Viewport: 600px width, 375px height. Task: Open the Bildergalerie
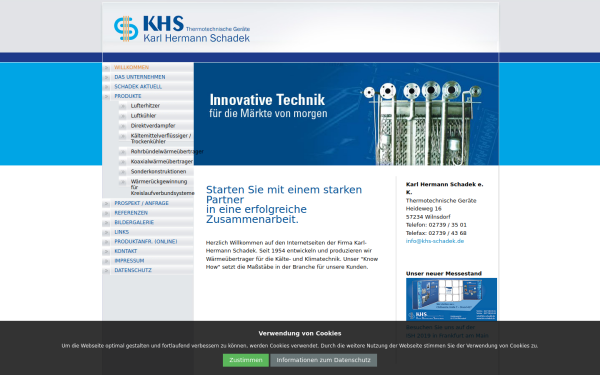pos(134,222)
